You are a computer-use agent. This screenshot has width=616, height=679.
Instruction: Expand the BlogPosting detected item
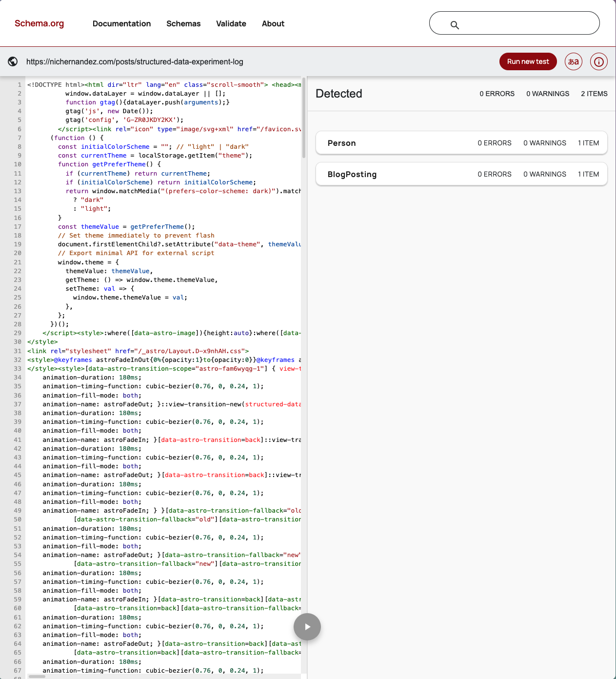point(461,174)
